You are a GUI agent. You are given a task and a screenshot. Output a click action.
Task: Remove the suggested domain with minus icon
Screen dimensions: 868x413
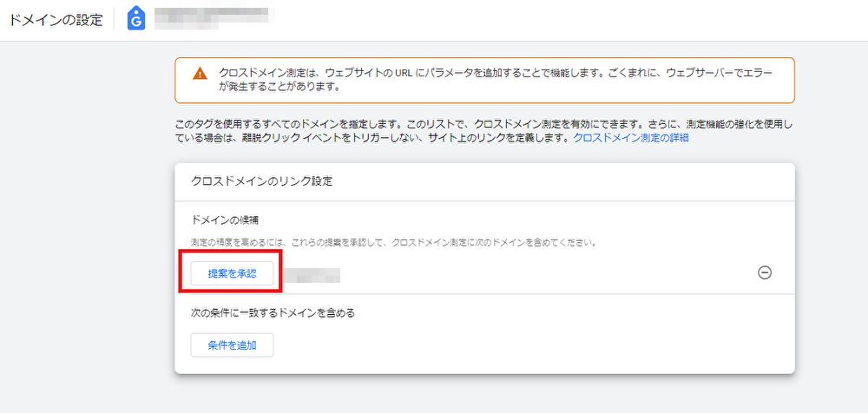click(x=765, y=272)
